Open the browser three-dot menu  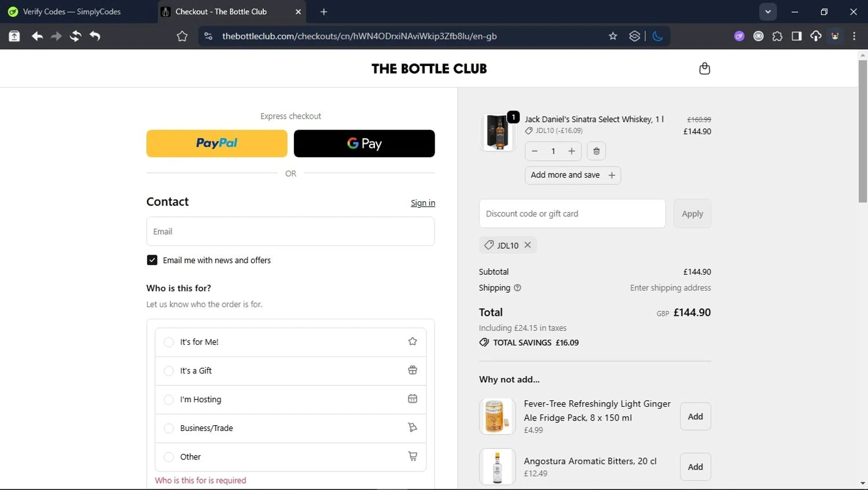click(854, 36)
